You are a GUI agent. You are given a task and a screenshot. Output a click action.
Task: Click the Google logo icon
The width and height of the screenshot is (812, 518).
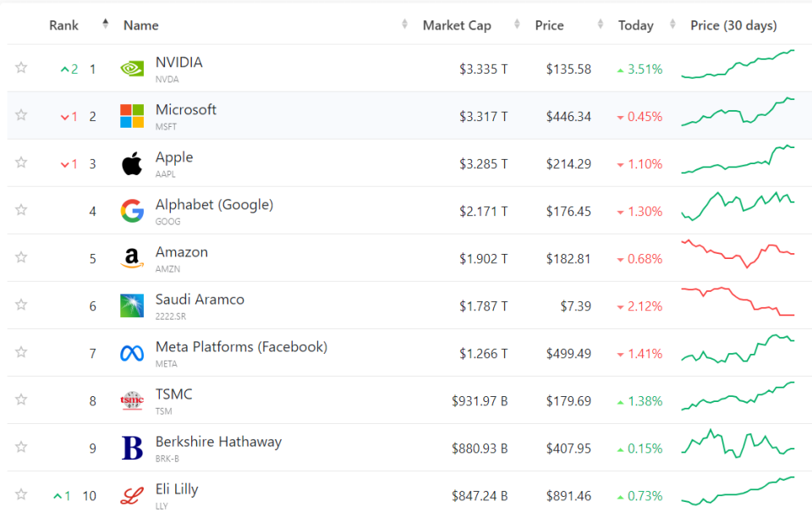click(x=132, y=211)
